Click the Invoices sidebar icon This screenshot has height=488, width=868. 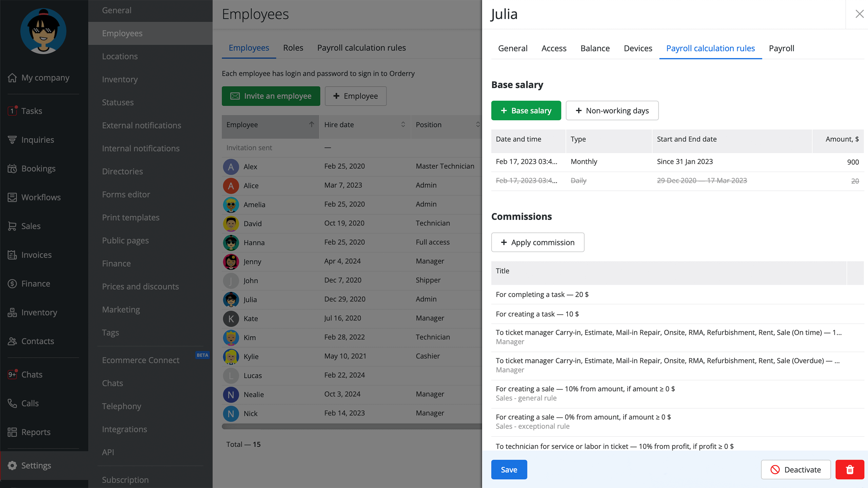[x=12, y=255]
